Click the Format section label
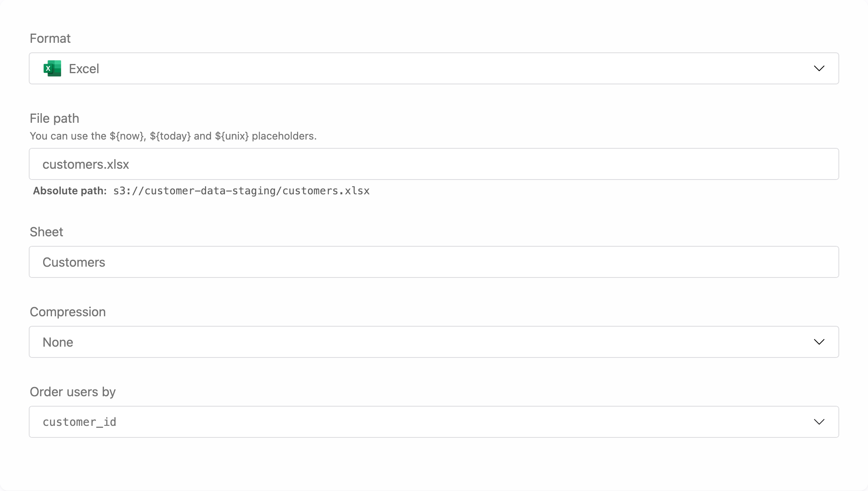 pyautogui.click(x=50, y=38)
